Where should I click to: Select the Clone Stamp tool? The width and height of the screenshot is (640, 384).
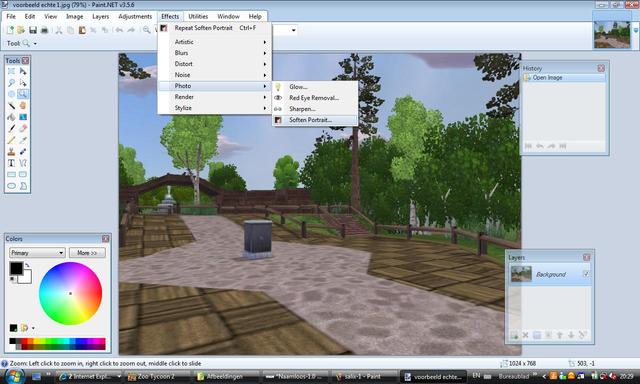[11, 151]
